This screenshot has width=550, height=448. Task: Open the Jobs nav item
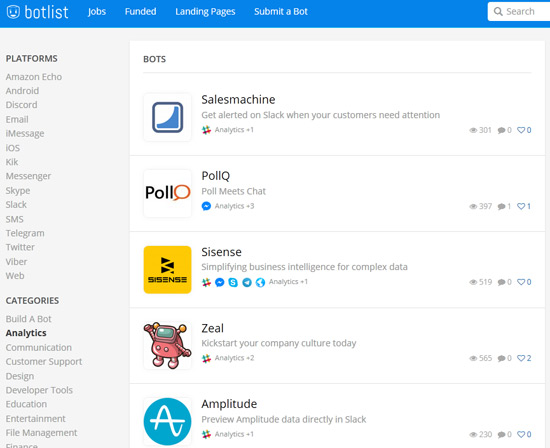(x=97, y=12)
